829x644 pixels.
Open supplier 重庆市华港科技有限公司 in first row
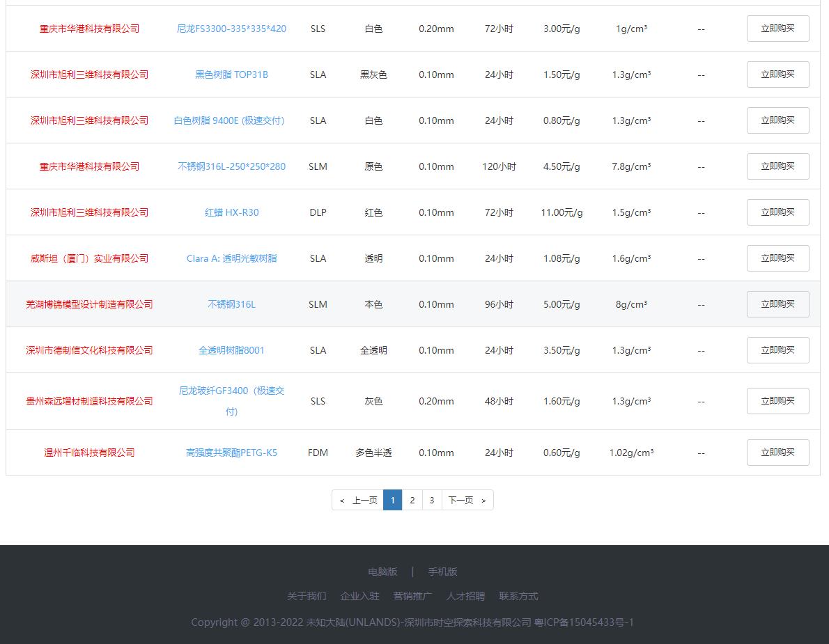[x=89, y=29]
